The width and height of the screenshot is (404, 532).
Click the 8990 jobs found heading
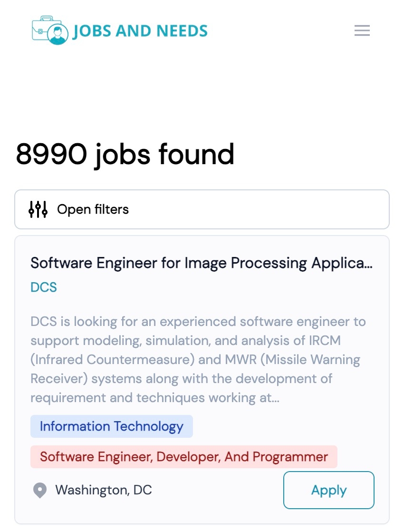(x=125, y=154)
